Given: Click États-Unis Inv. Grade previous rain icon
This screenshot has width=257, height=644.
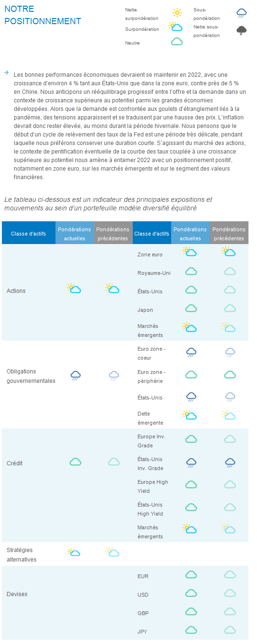Looking at the screenshot, I should [230, 463].
